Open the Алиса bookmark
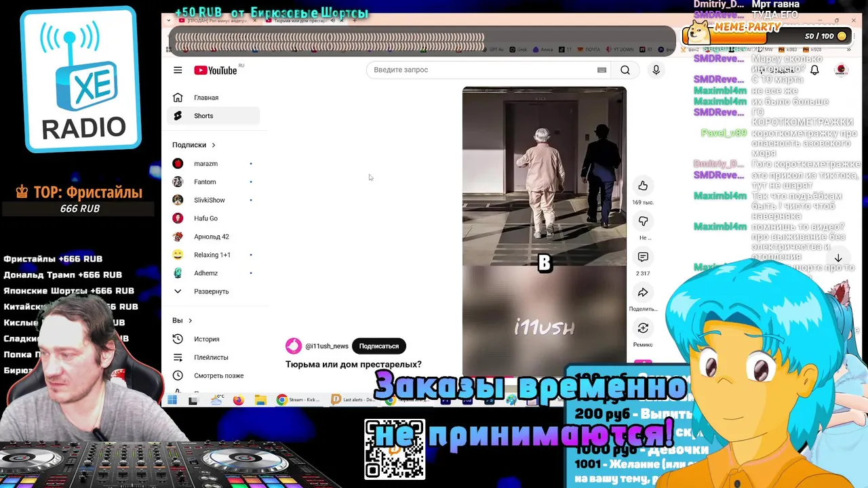The width and height of the screenshot is (868, 488). [543, 49]
